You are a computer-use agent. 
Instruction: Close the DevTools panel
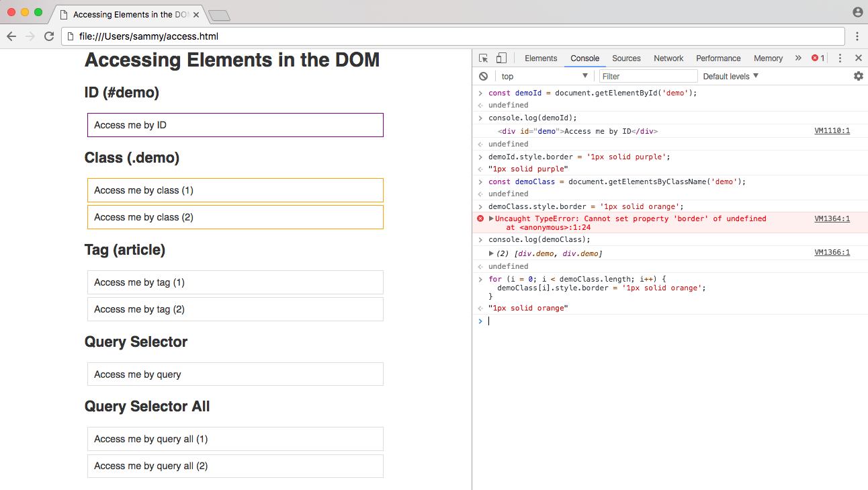coord(858,58)
